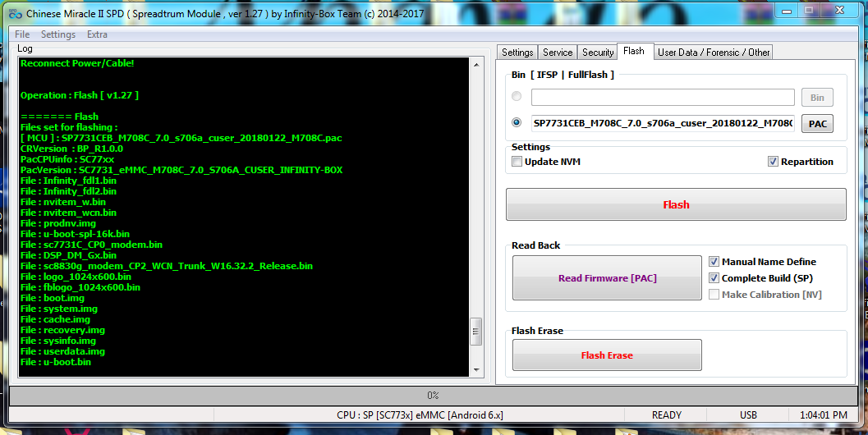Viewport: 868px width, 435px height.
Task: Select the Flash tab
Action: tap(634, 51)
